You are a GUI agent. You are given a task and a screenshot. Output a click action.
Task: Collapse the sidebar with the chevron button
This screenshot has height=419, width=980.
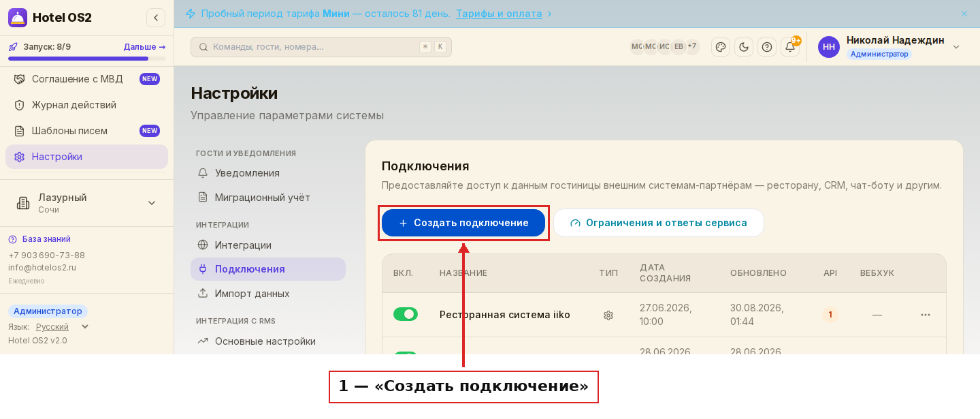click(156, 18)
